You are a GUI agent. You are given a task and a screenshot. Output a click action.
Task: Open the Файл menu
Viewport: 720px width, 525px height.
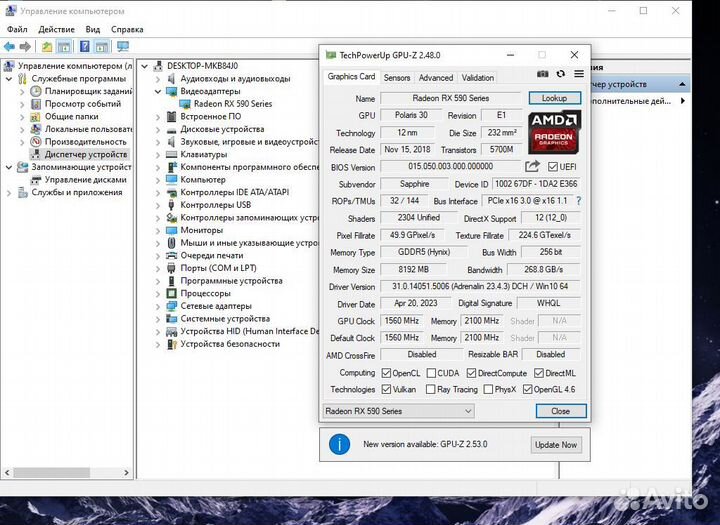17,29
